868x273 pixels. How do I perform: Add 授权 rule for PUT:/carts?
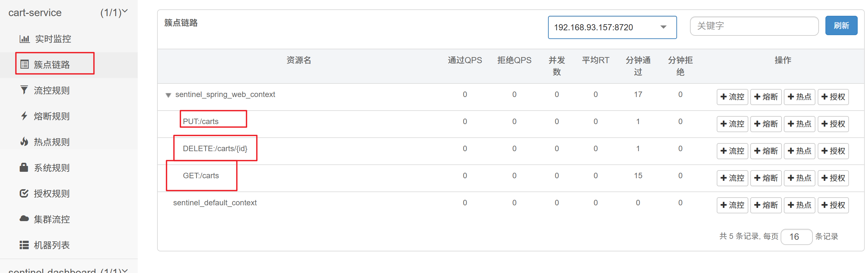(x=833, y=124)
